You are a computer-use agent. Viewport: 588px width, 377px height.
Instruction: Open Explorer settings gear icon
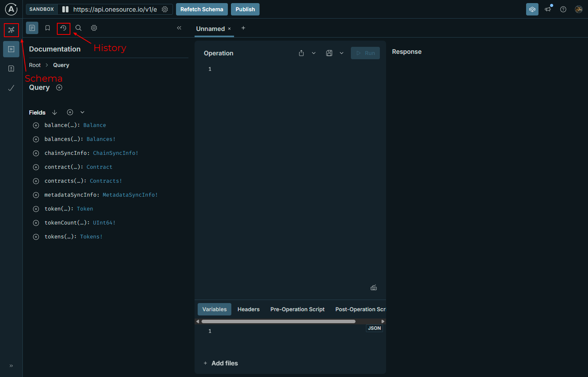[x=94, y=28]
